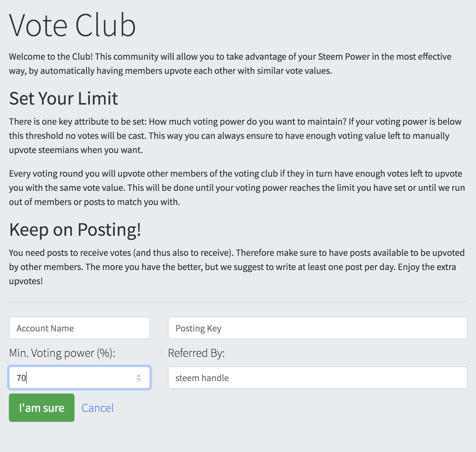Image resolution: width=476 pixels, height=452 pixels.
Task: Click the stepper up arrow for voting power
Action: (x=139, y=375)
